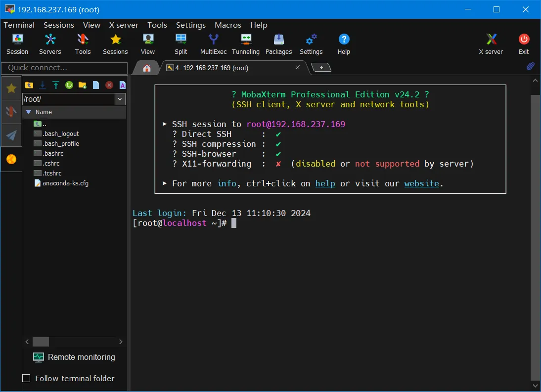This screenshot has height=392, width=541.
Task: Click the Quick connect input field
Action: coord(64,68)
